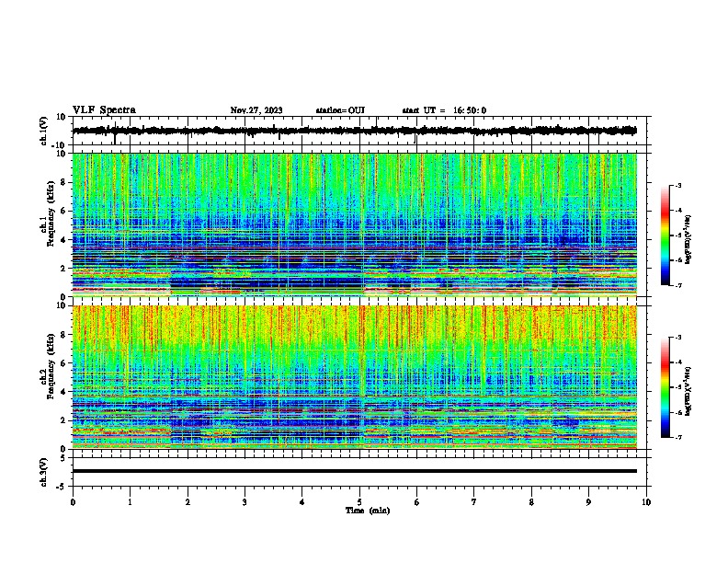Select the date text "Nov.27, 2023"
The image size is (728, 563).
[x=256, y=110]
